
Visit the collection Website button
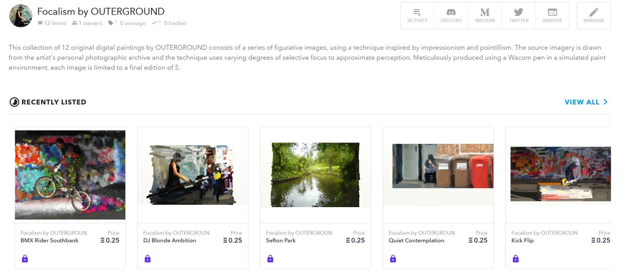pos(552,16)
